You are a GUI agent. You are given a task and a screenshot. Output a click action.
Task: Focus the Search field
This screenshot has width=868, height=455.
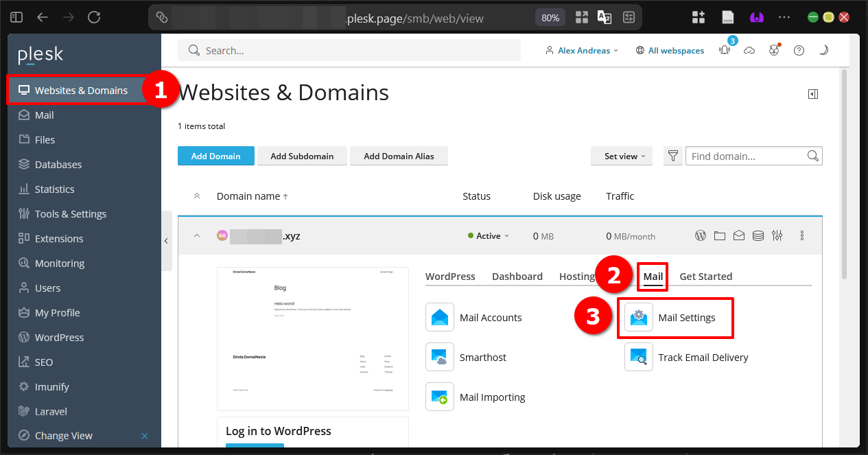point(349,50)
